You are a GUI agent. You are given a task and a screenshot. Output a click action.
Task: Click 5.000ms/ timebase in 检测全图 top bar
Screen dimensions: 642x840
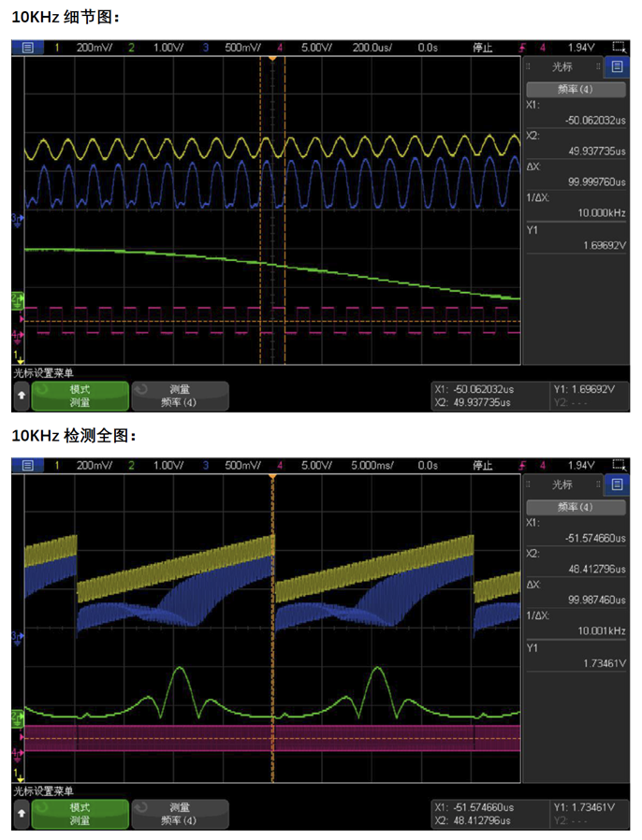click(x=373, y=465)
